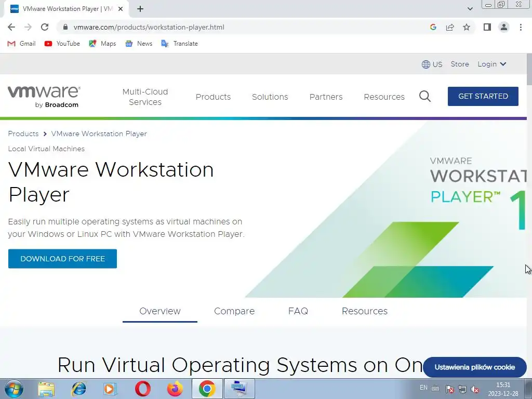Image resolution: width=532 pixels, height=399 pixels.
Task: Open the Solutions navigation menu
Action: tap(270, 97)
